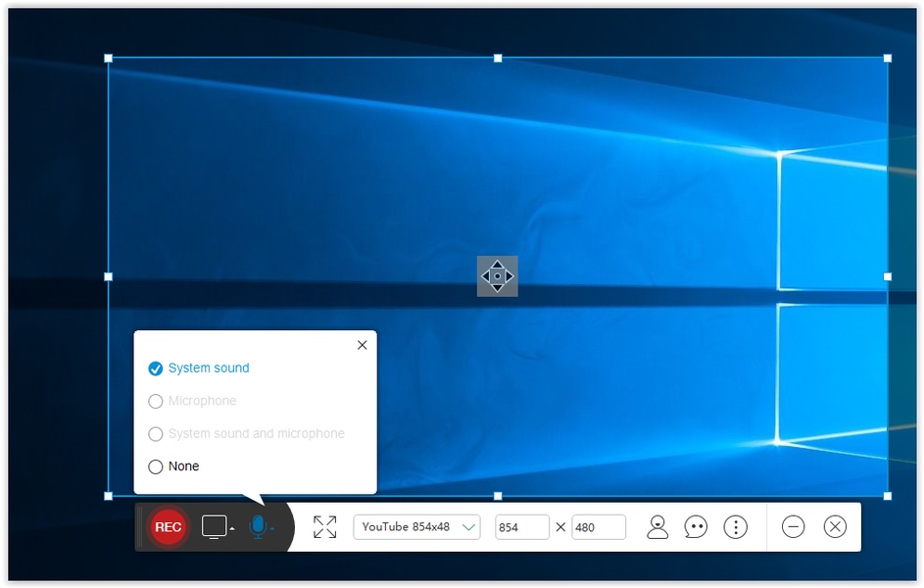Select the Microphone radio option
This screenshot has height=588, width=924.
point(155,401)
